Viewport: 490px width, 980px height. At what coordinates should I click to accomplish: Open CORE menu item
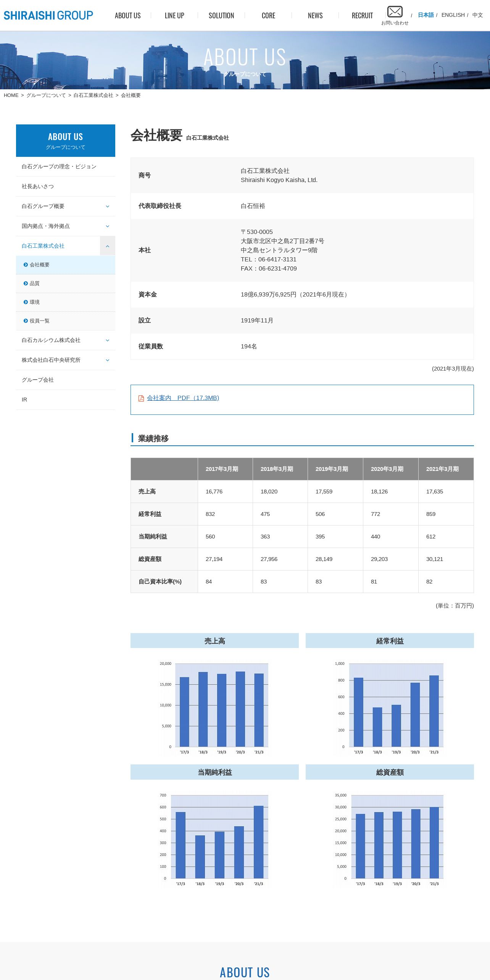(269, 16)
